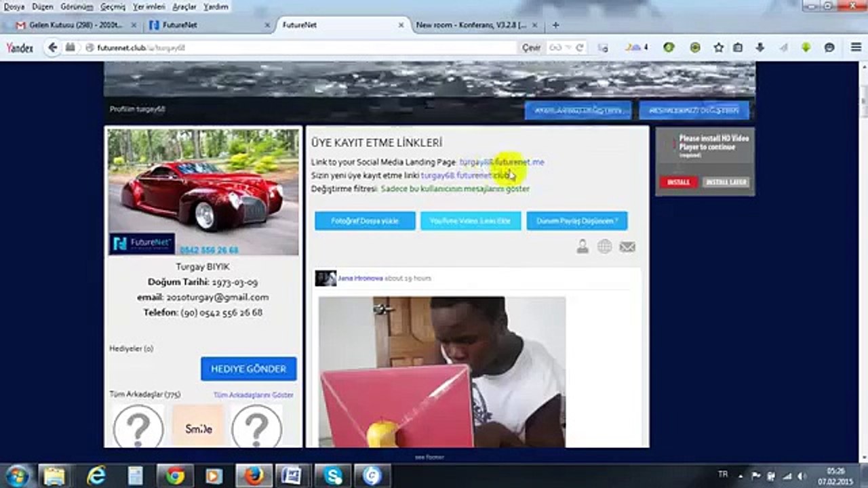Click the YouTube Video Linki Ekle button
Image resolution: width=868 pixels, height=488 pixels.
click(x=471, y=221)
